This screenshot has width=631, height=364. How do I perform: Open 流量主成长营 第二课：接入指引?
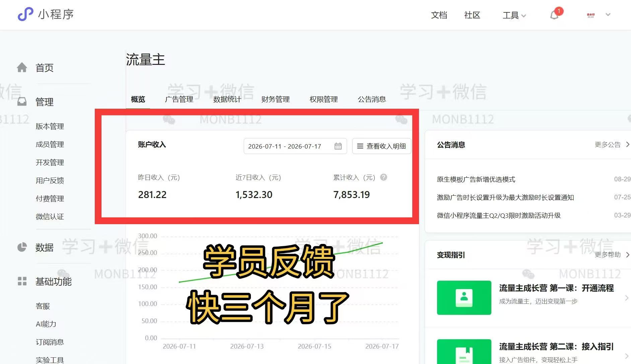[x=556, y=347]
